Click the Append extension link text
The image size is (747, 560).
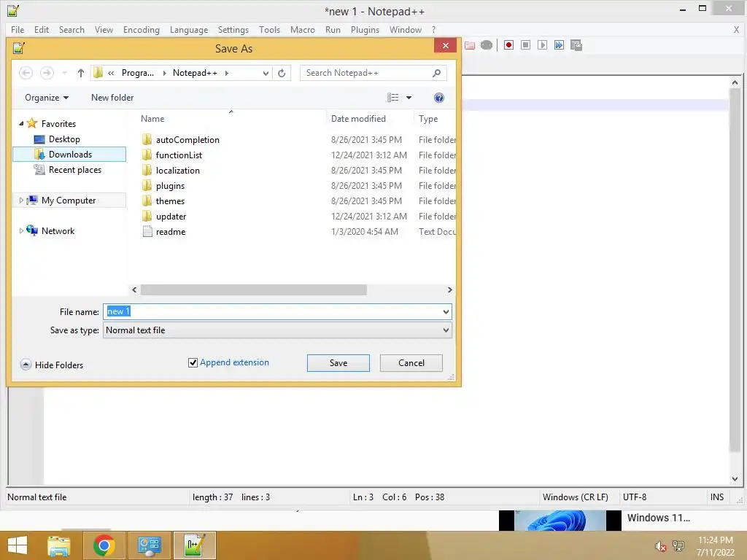234,362
